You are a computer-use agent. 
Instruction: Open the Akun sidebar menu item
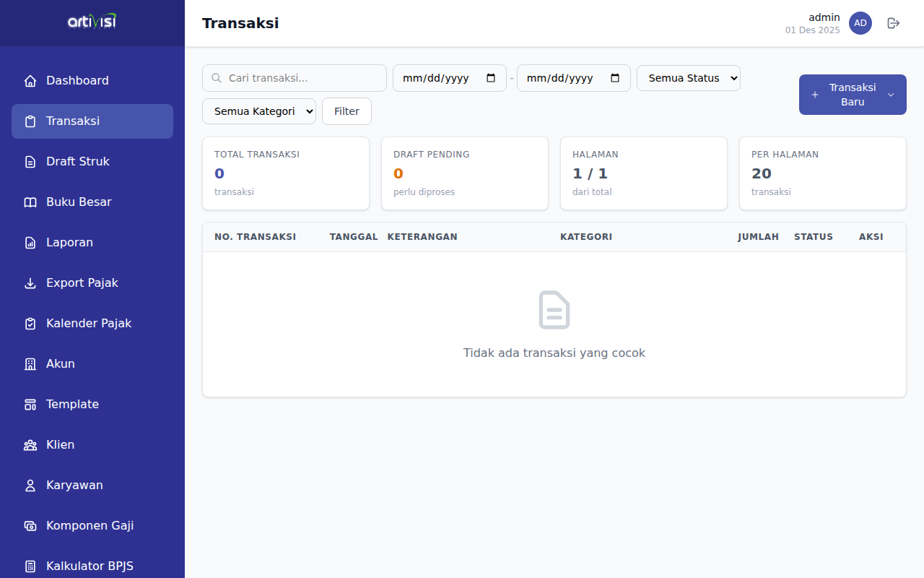tap(61, 364)
